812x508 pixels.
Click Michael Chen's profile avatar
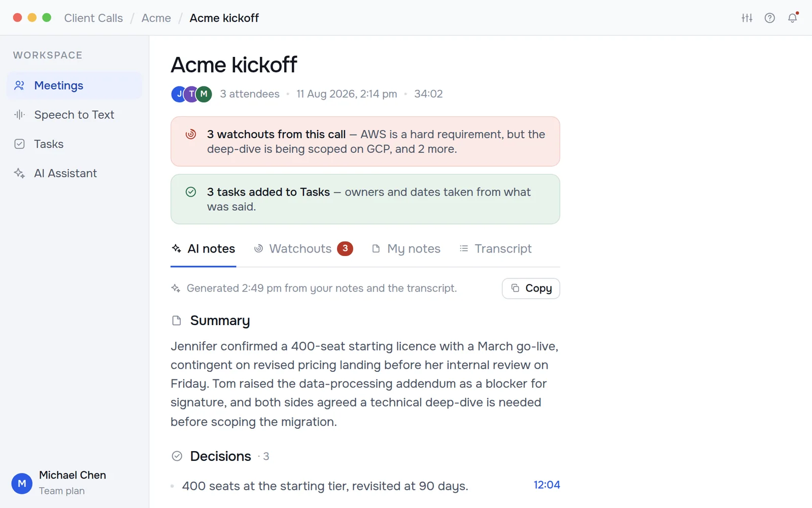tap(22, 484)
